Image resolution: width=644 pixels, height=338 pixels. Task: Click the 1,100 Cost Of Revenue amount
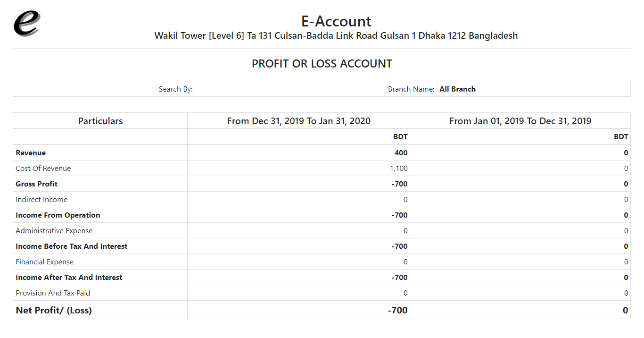coord(399,169)
